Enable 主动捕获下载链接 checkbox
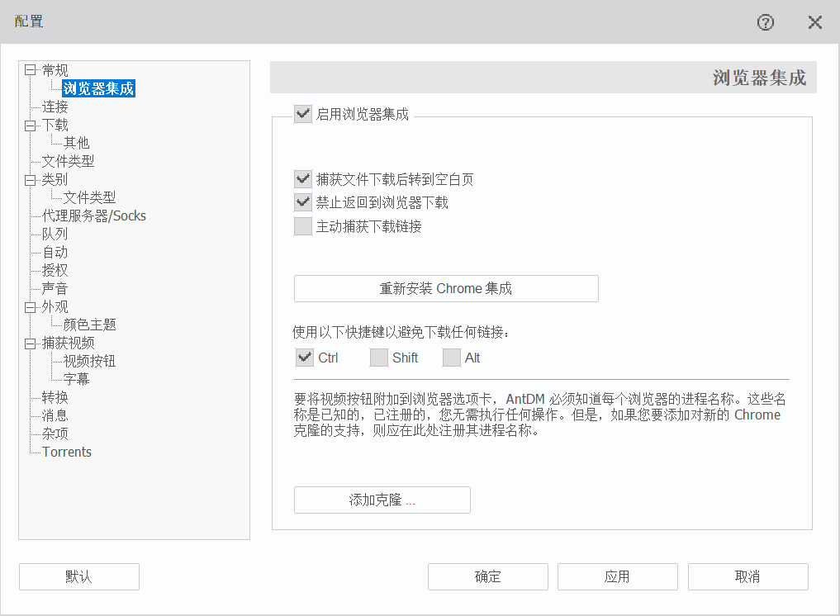Screen dimensions: 840x616 [x=302, y=226]
